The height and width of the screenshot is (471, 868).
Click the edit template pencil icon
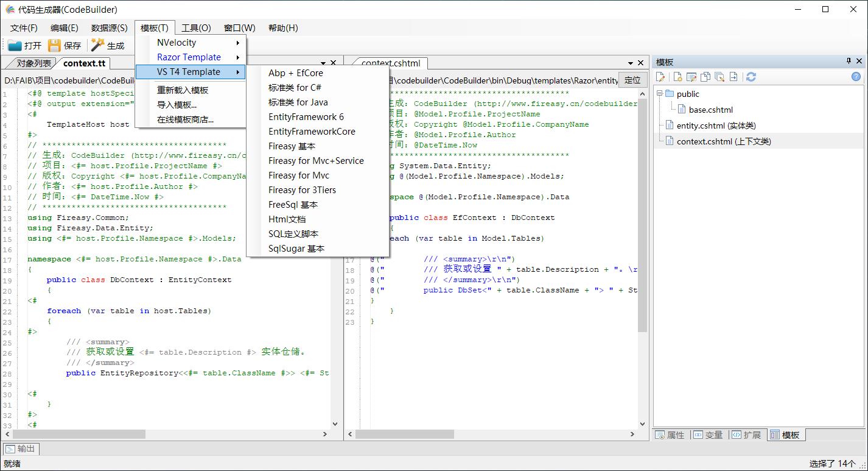661,77
